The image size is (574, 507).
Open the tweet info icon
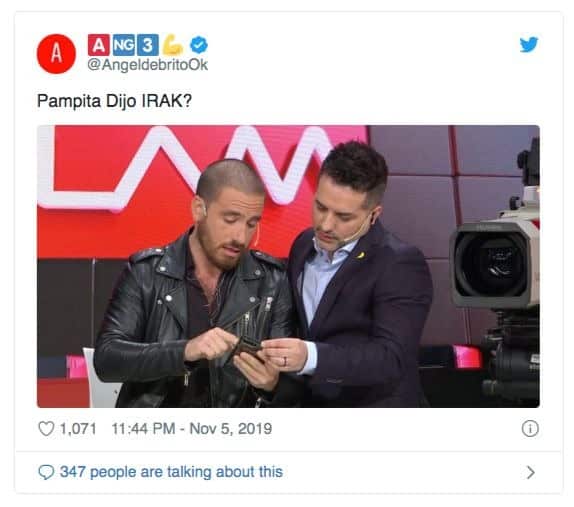530,428
